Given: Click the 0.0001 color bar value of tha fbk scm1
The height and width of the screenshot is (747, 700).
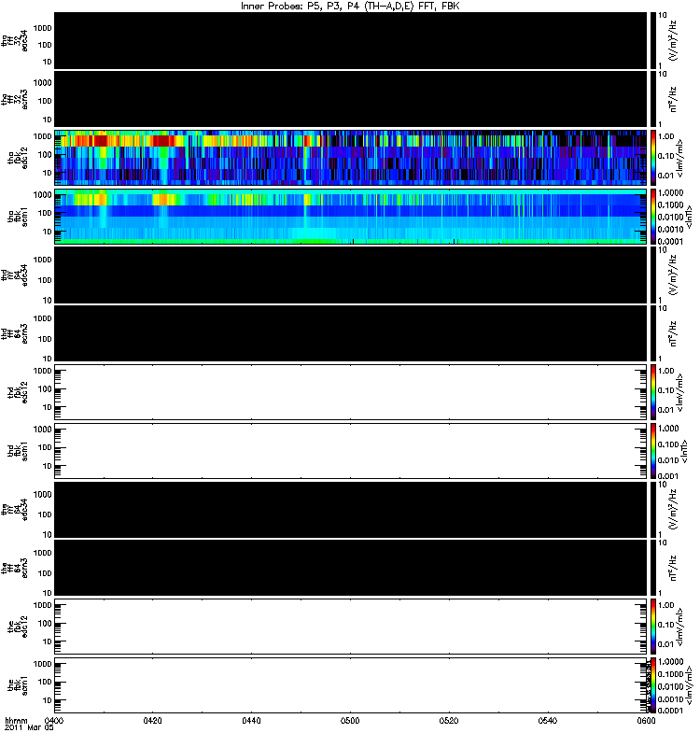Looking at the screenshot, I should (x=670, y=242).
